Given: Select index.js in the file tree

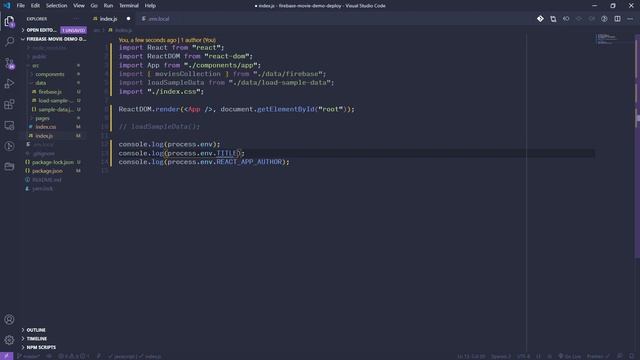Looking at the screenshot, I should (44, 136).
